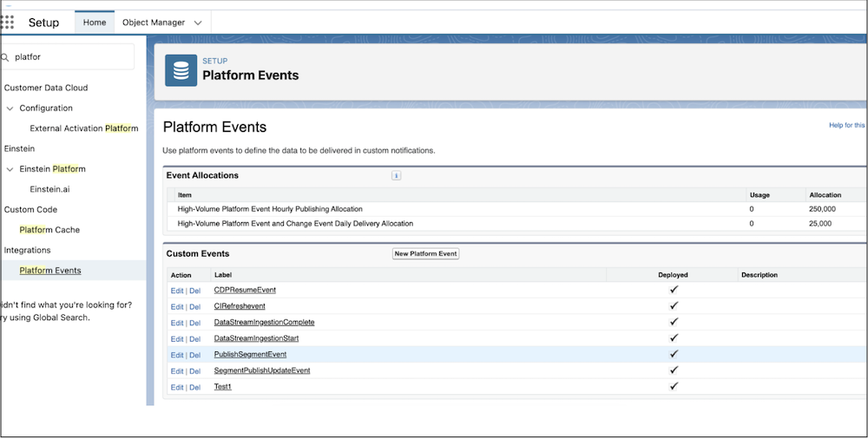Open the Object Manager dropdown arrow
Viewport: 868px width, 439px height.
(198, 23)
